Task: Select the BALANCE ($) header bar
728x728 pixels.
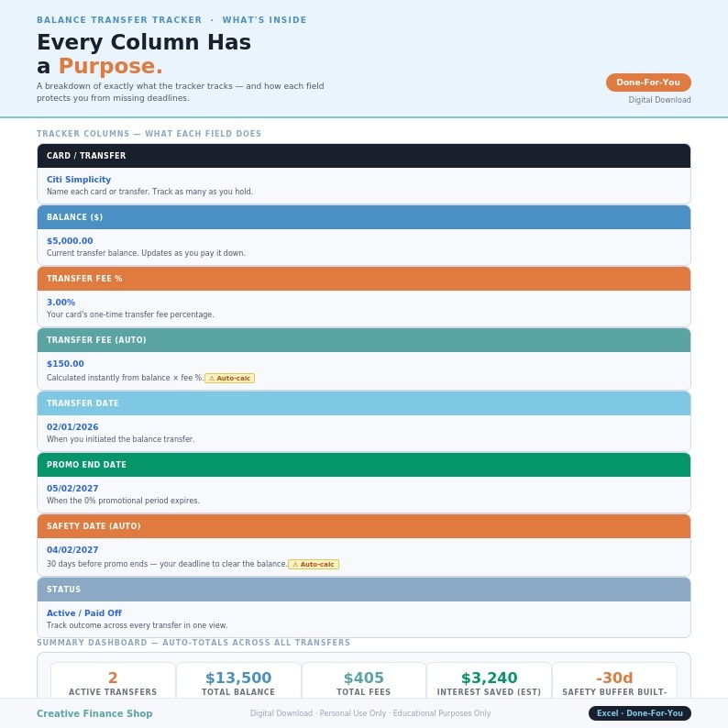Action: coord(363,216)
